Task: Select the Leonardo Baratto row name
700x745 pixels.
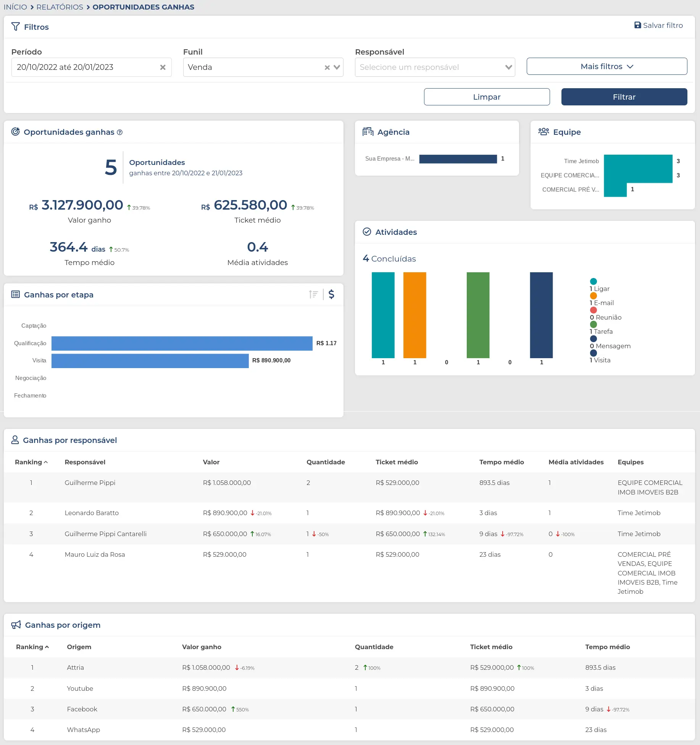Action: pos(92,513)
